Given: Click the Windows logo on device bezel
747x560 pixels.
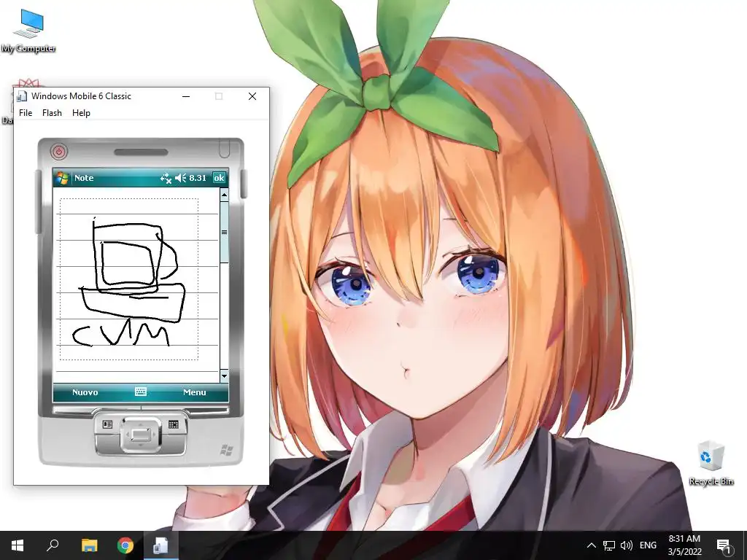Looking at the screenshot, I should [x=227, y=450].
